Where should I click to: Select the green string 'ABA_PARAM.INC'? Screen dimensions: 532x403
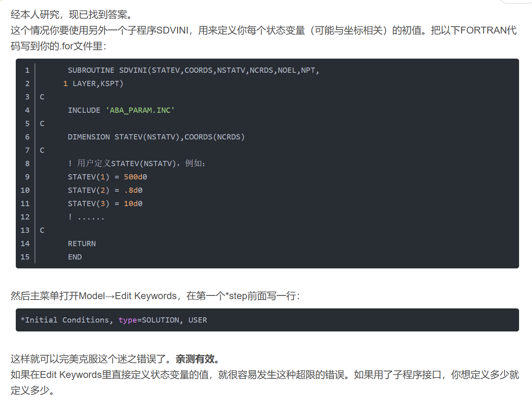point(140,110)
